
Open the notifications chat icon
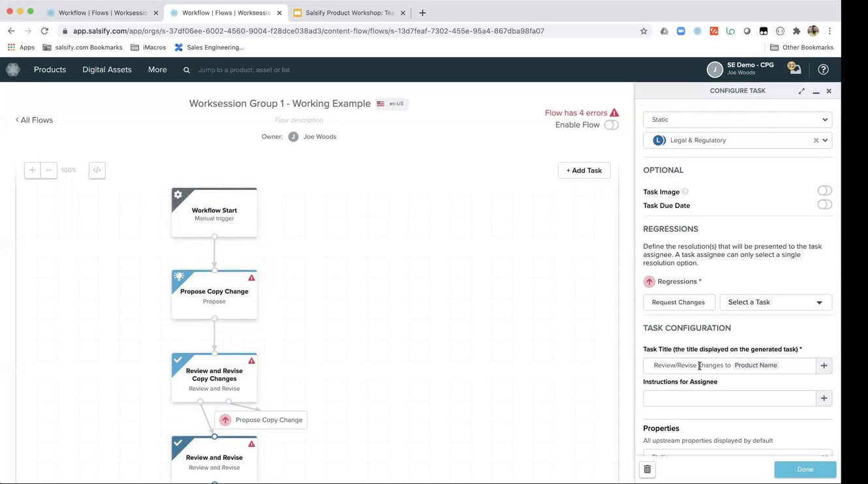coord(794,68)
